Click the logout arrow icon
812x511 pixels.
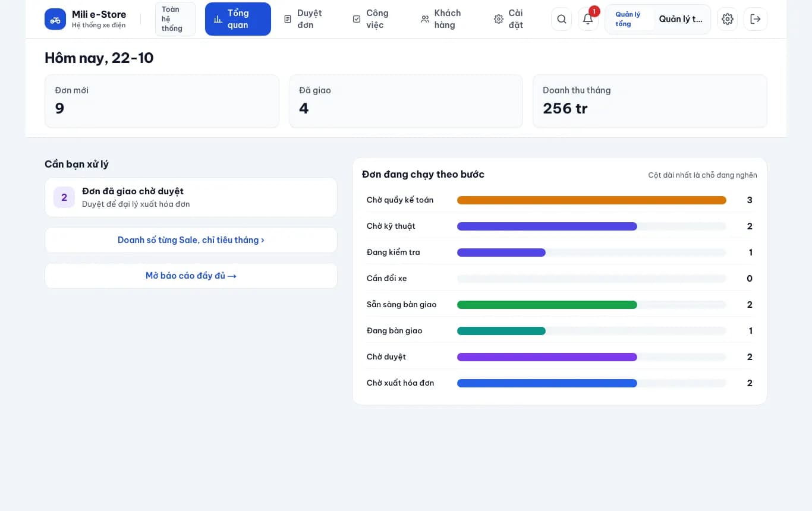coord(756,19)
